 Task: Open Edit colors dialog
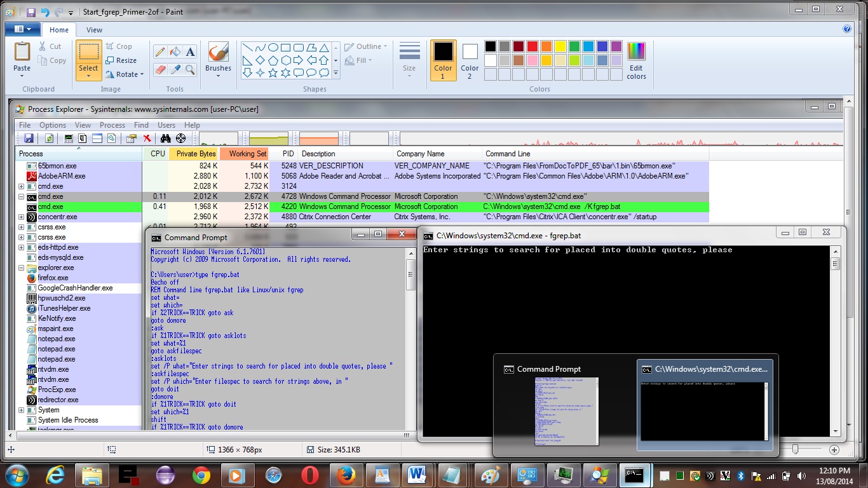coord(636,60)
